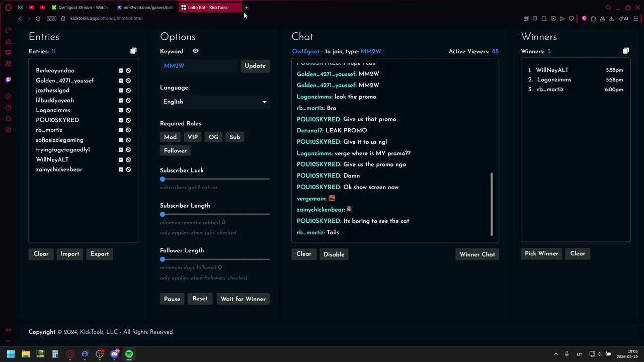This screenshot has height=362, width=644.
Task: Click the Disable chat button
Action: 334,254
